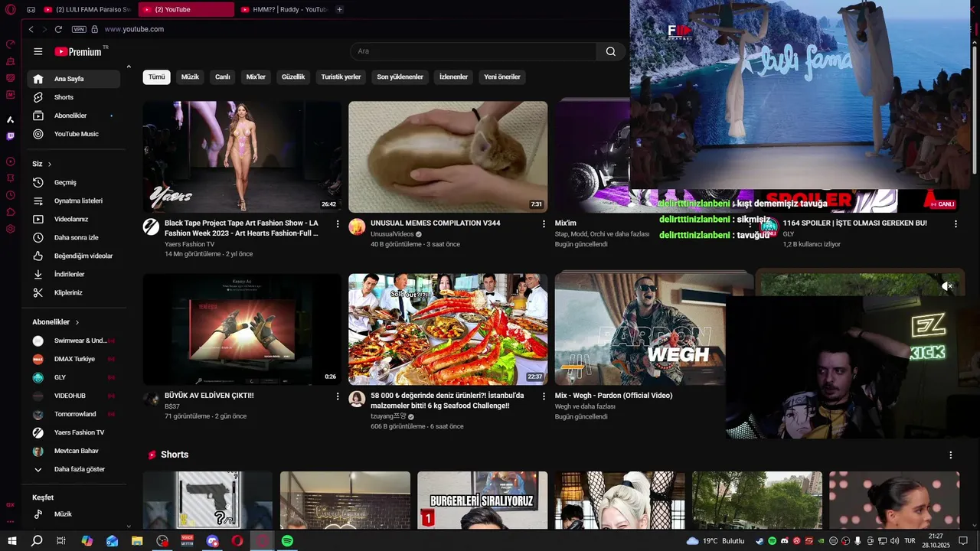Click the www.youtube.com address bar
This screenshot has width=980, height=551.
coord(134,29)
